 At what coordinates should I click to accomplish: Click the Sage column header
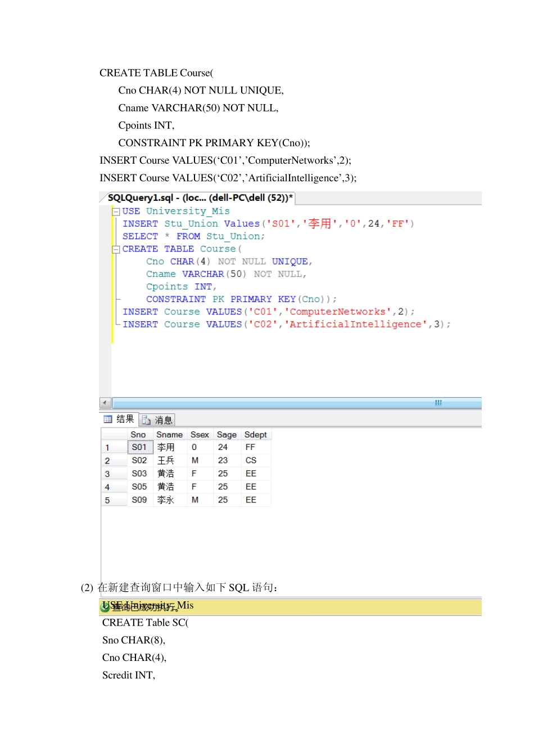pyautogui.click(x=227, y=435)
